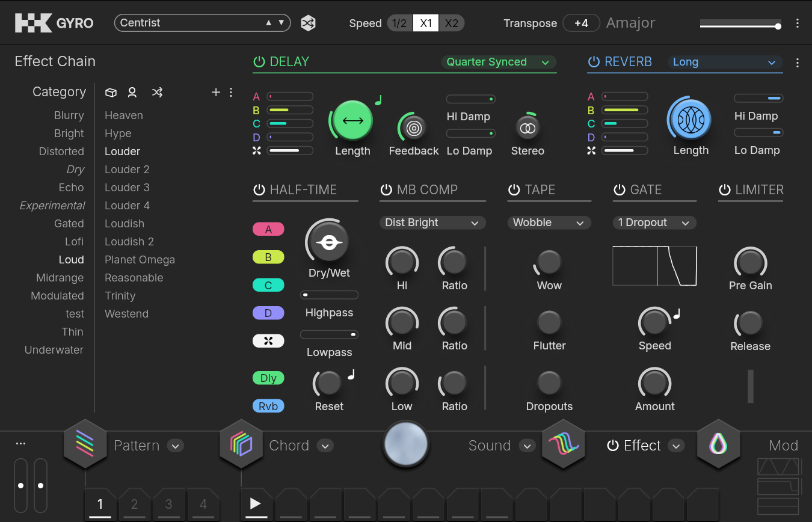Click the factory presets box icon
This screenshot has width=812, height=522.
point(111,92)
